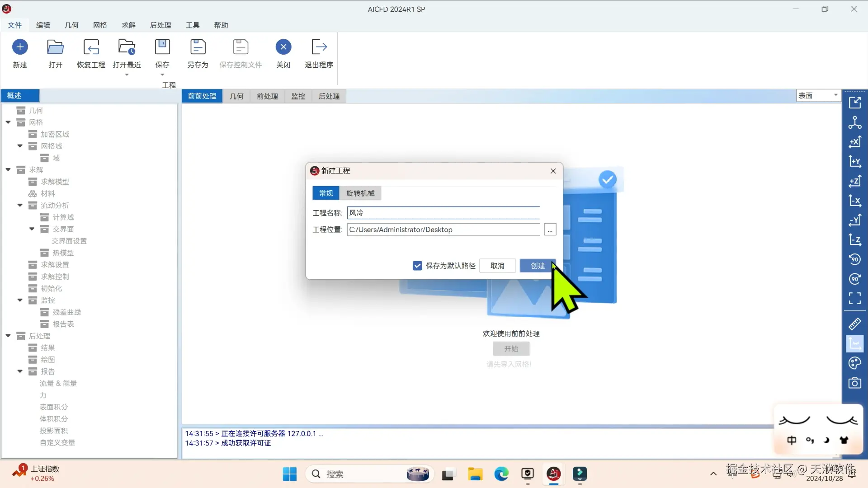The width and height of the screenshot is (868, 488).
Task: Click the 创建 button
Action: [537, 266]
